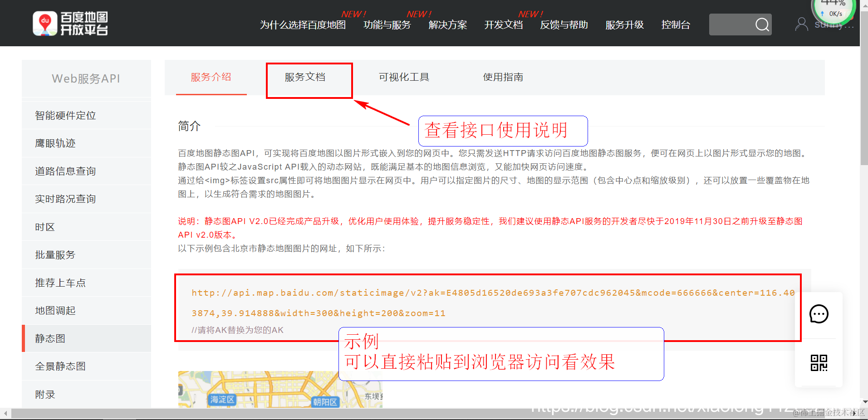Open 附录 in sidebar
The height and width of the screenshot is (420, 868).
86,395
